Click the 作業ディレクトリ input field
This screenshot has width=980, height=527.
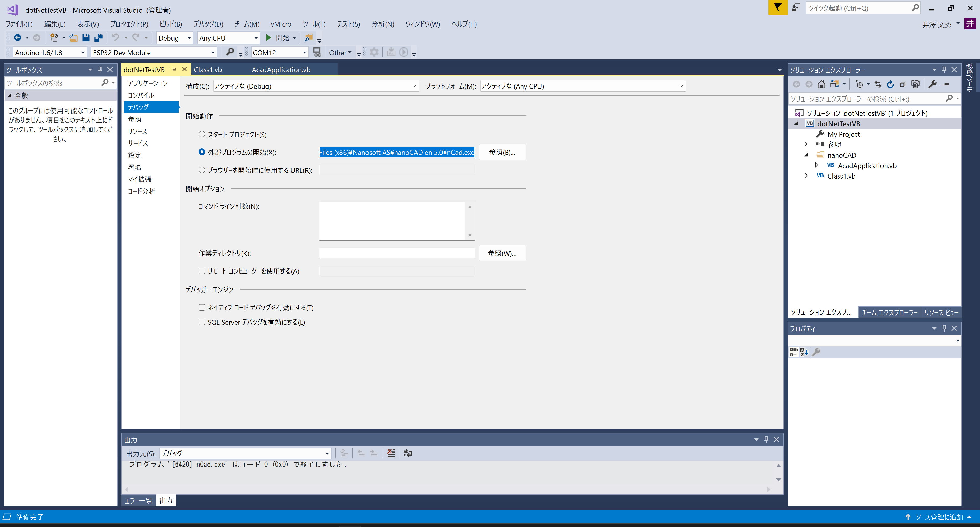[x=397, y=253]
